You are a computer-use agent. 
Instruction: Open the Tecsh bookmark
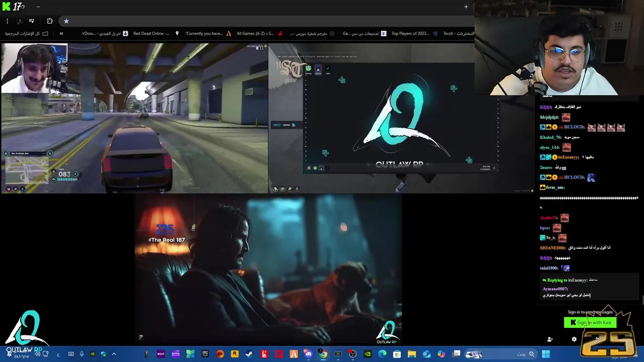458,34
